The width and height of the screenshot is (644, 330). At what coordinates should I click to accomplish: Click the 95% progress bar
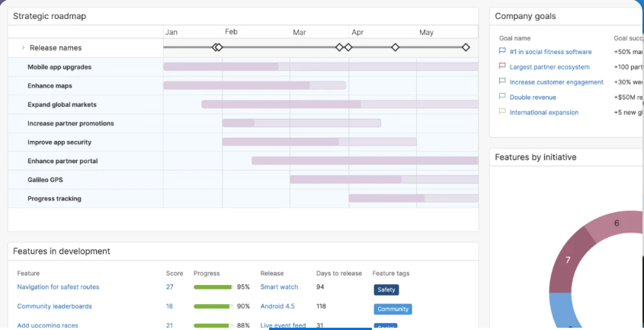[x=213, y=287]
